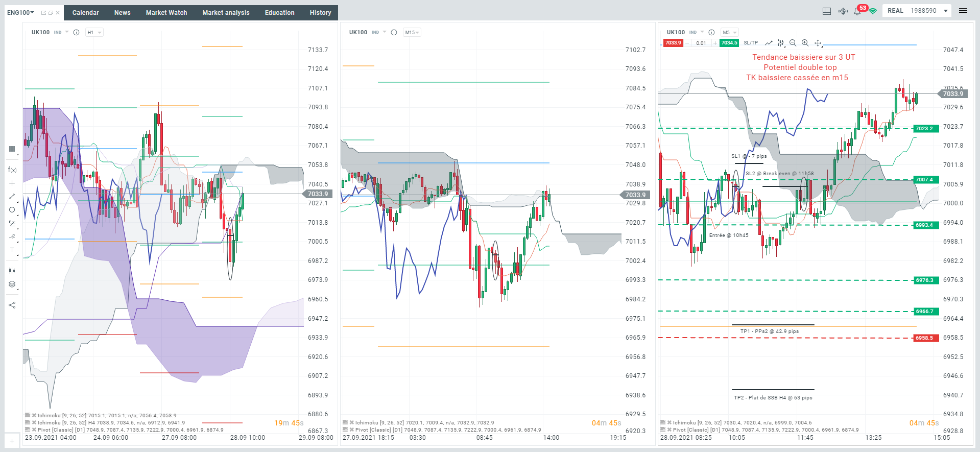
Task: Open the Education tab
Action: pos(280,13)
